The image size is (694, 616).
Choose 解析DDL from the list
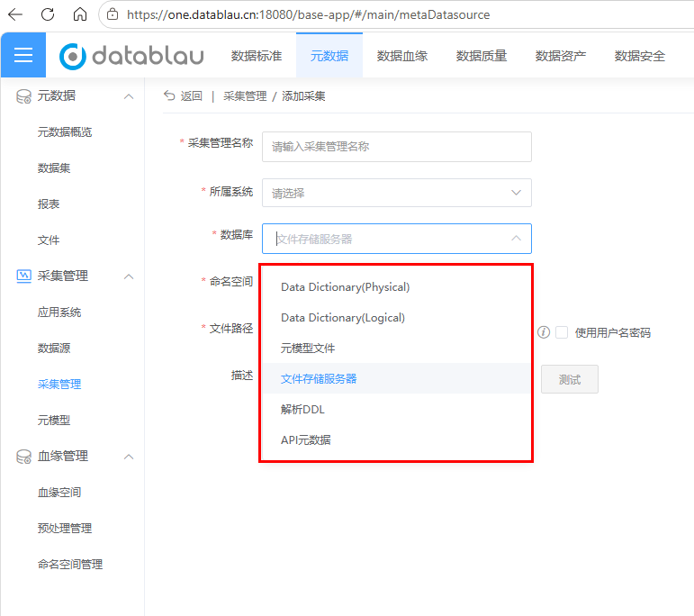tap(397, 409)
